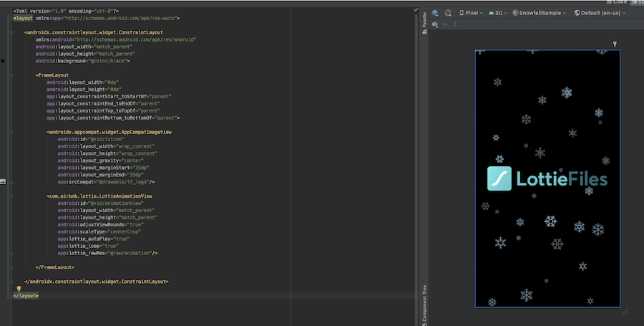Click the layout_gravity "center" value

tap(131, 160)
